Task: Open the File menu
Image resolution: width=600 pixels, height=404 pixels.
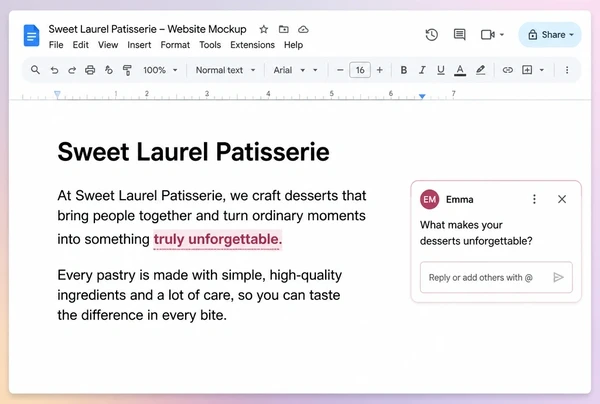Action: tap(56, 45)
